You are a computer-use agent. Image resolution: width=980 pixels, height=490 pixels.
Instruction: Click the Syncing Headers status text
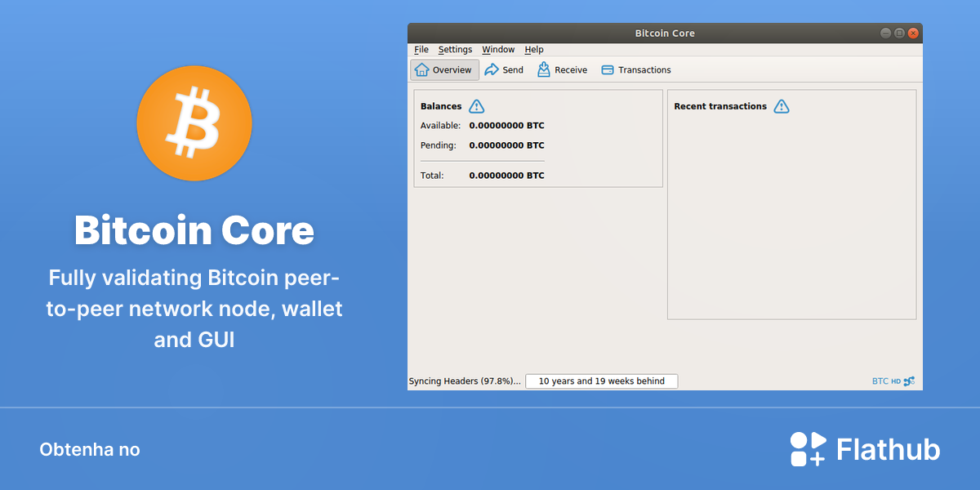tap(465, 381)
